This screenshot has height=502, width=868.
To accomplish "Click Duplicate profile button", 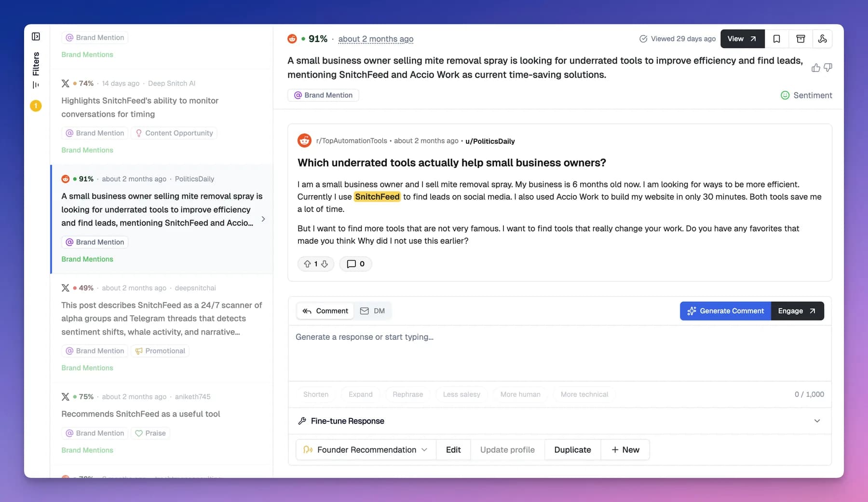I will [572, 450].
